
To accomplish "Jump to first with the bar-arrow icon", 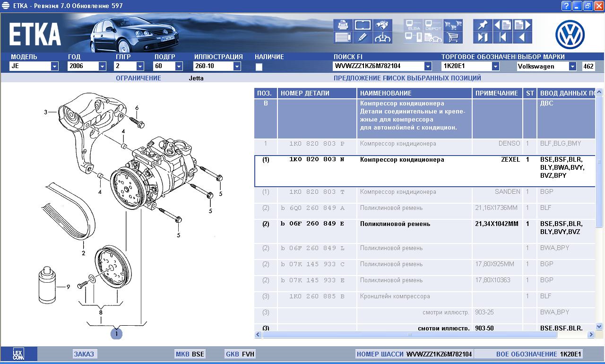I will 502,37.
